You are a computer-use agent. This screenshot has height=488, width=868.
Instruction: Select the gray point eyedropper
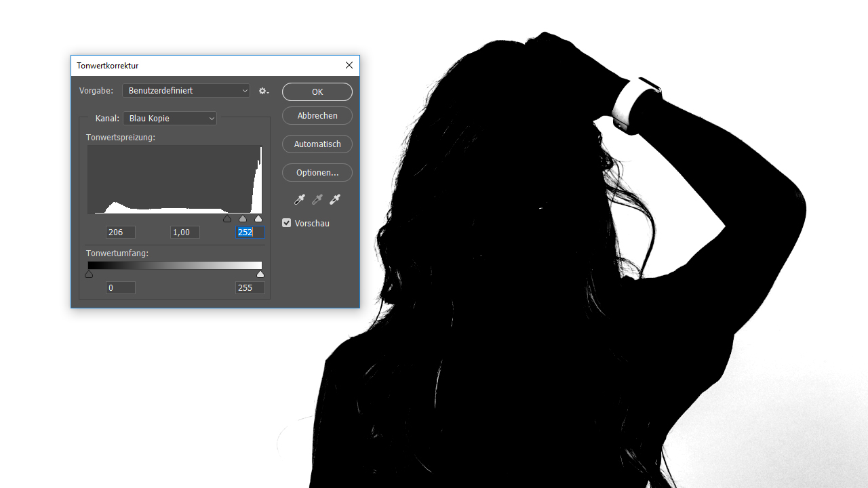[x=317, y=199]
